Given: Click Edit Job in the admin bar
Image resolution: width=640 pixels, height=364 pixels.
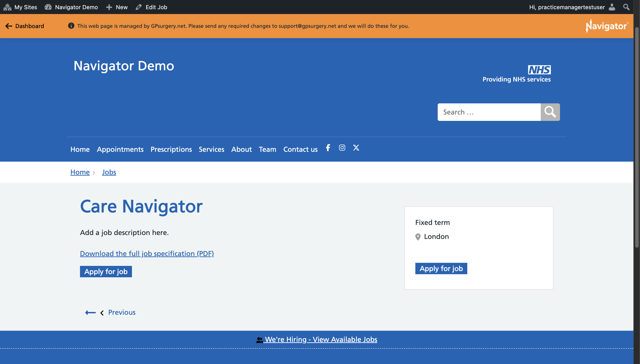Looking at the screenshot, I should [x=151, y=7].
